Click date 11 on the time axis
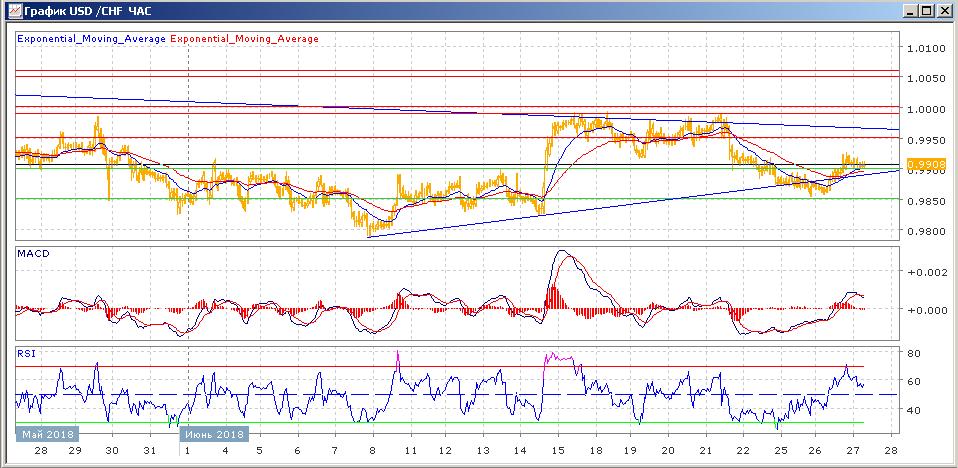This screenshot has width=958, height=468. pos(411,452)
